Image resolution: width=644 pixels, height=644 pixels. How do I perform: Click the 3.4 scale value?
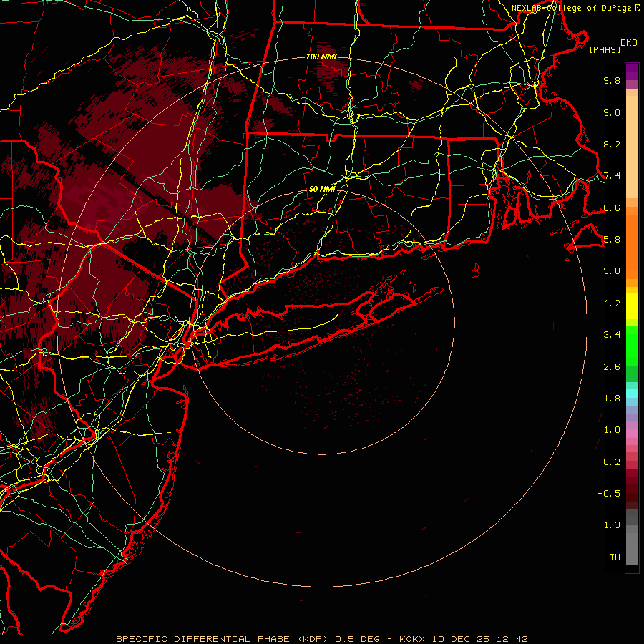click(x=612, y=335)
